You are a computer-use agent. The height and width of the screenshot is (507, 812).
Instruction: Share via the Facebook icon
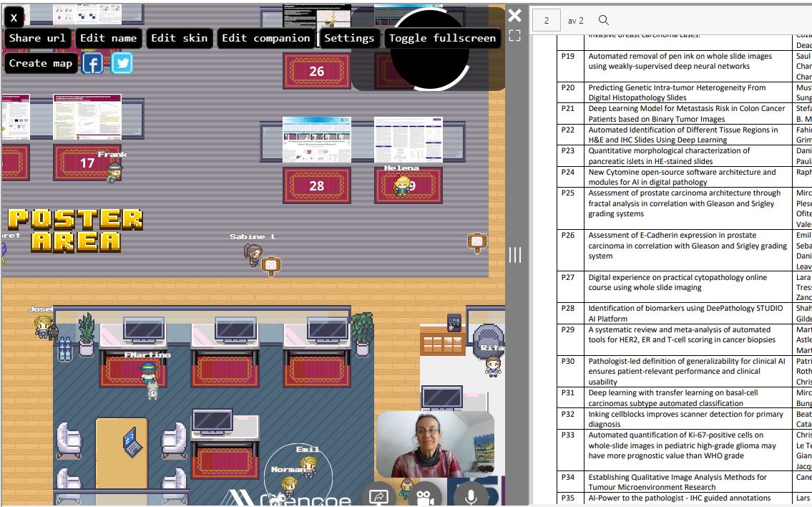[x=93, y=64]
